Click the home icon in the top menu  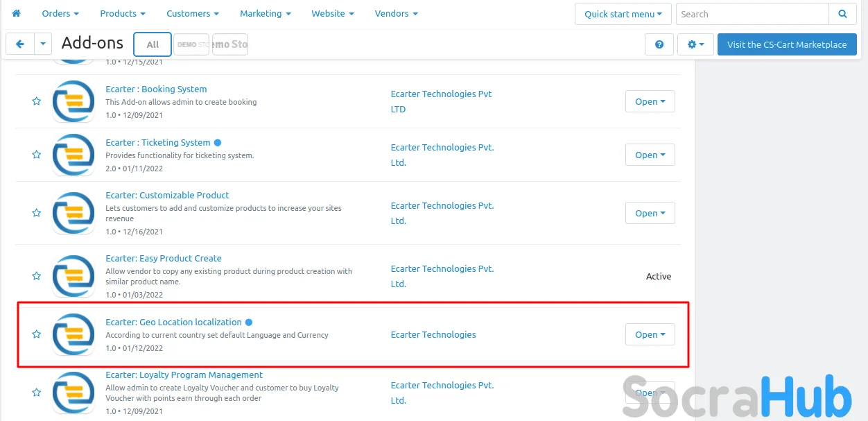click(17, 13)
